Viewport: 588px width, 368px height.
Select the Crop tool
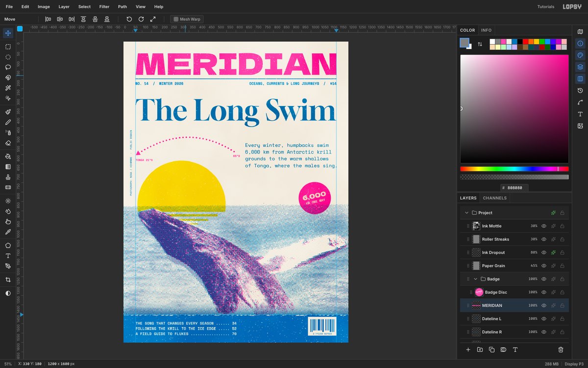[x=8, y=280]
